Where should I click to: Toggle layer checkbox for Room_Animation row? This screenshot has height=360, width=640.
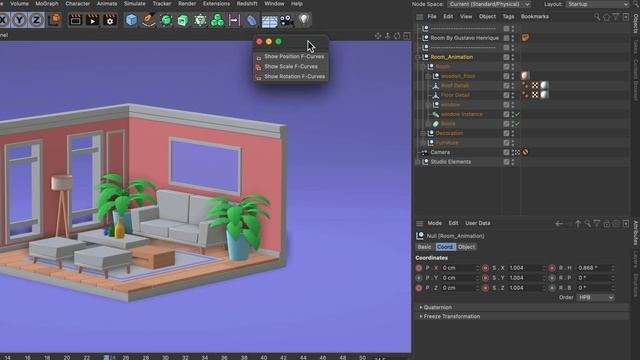click(506, 57)
